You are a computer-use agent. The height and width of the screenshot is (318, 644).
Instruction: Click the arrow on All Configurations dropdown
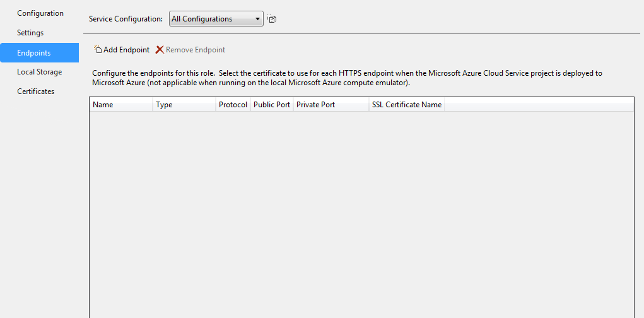pos(257,19)
